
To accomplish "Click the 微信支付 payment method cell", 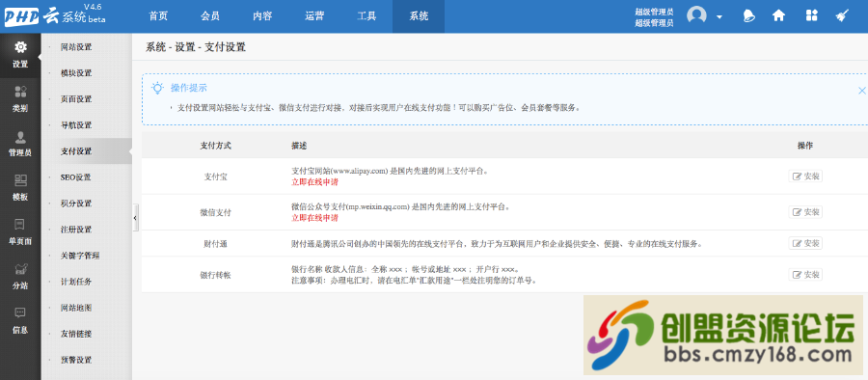I will pos(215,212).
